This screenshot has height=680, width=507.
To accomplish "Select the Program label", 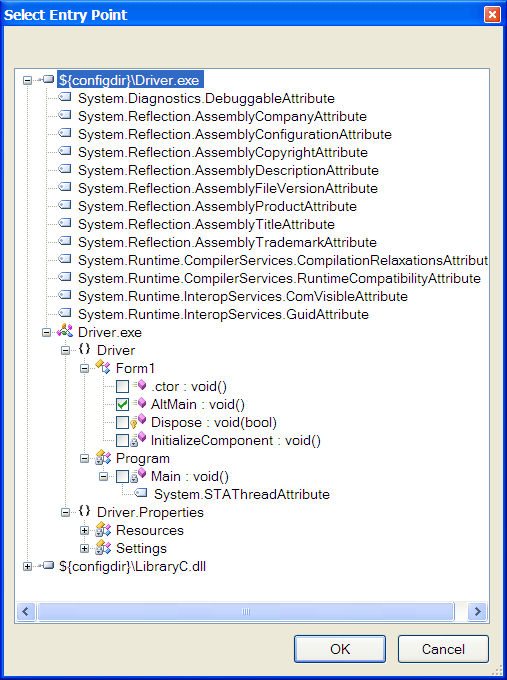I will pos(143,458).
